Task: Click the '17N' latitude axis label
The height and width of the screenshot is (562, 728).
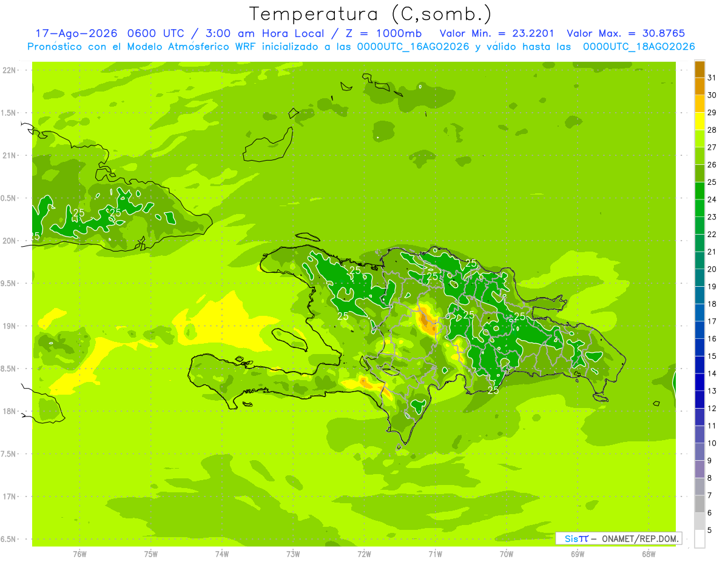Action: 10,497
